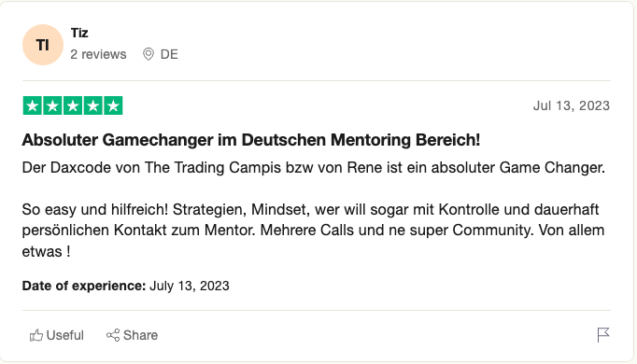Screen dimensions: 637x364
Task: Click the thumbs-up icon
Action: pyautogui.click(x=36, y=335)
